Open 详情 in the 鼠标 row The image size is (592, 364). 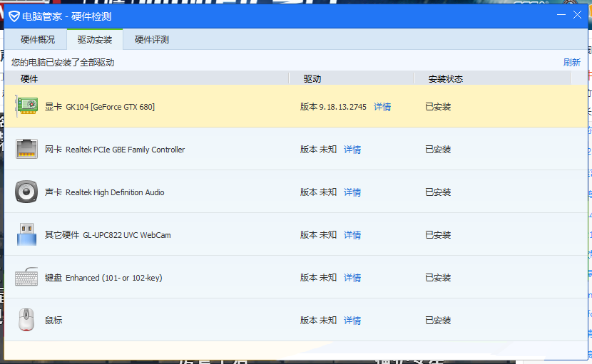coord(352,321)
